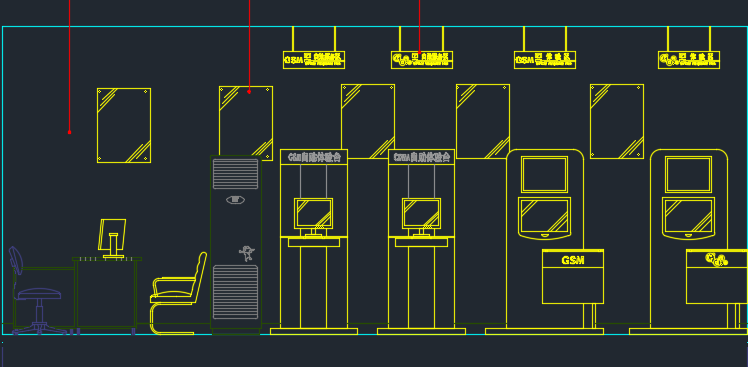The width and height of the screenshot is (748, 367).
Task: Select the poster frame between the two rounded kiosks
Action: [617, 121]
